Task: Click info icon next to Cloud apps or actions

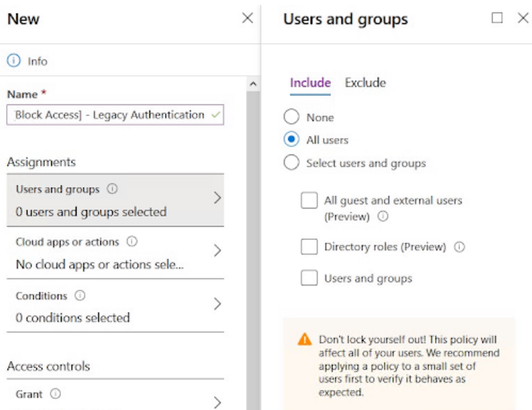Action: point(132,242)
